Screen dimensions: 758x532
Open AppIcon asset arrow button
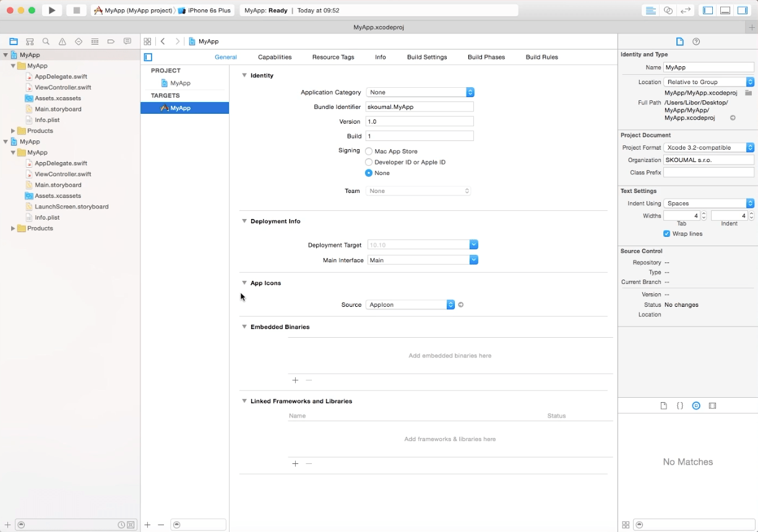[x=461, y=304]
